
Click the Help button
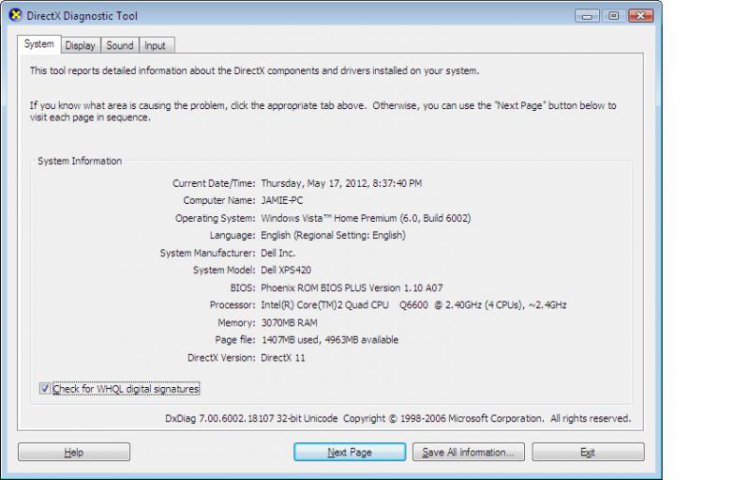pos(74,452)
